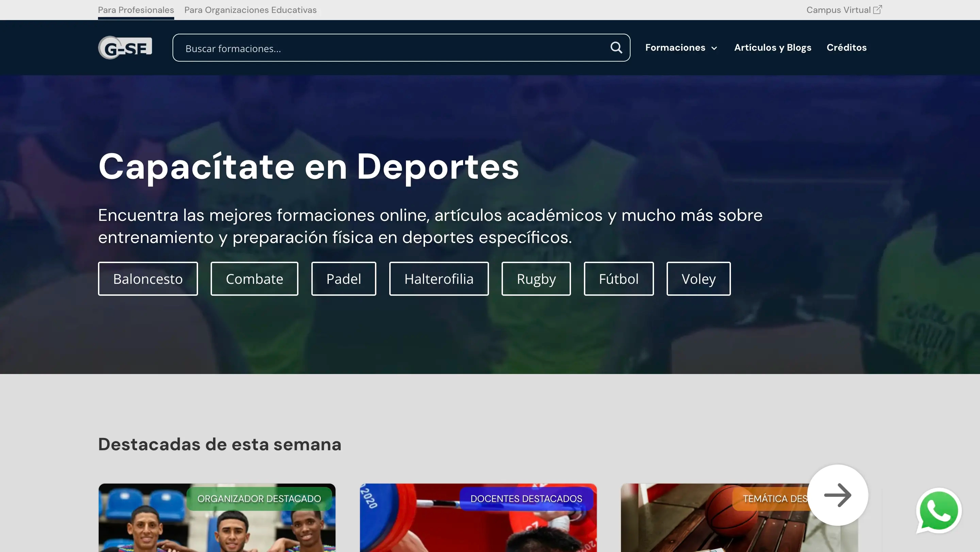980x552 pixels.
Task: Switch to Para Profesionales tab
Action: click(x=136, y=10)
